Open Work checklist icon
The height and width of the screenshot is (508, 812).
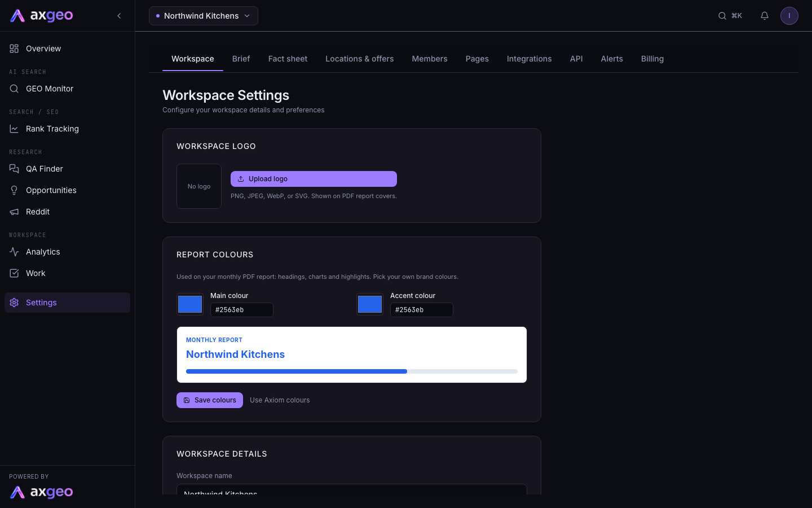pos(14,273)
